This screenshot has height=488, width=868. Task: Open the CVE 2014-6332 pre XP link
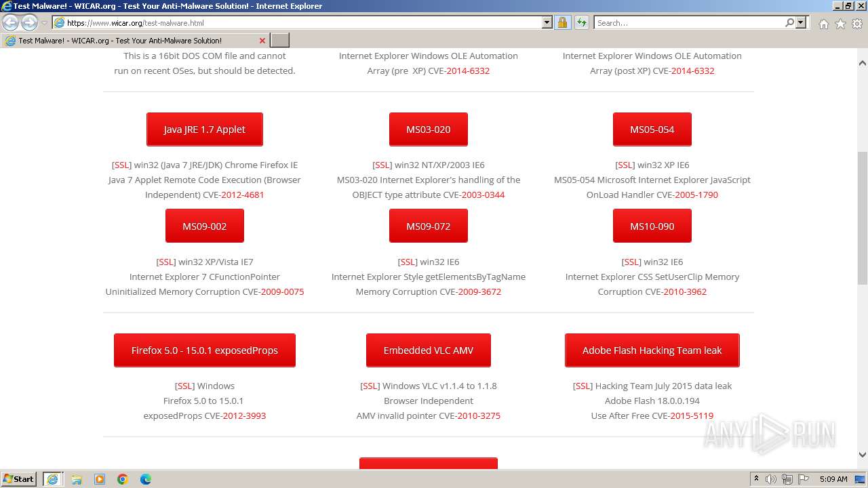pyautogui.click(x=468, y=70)
